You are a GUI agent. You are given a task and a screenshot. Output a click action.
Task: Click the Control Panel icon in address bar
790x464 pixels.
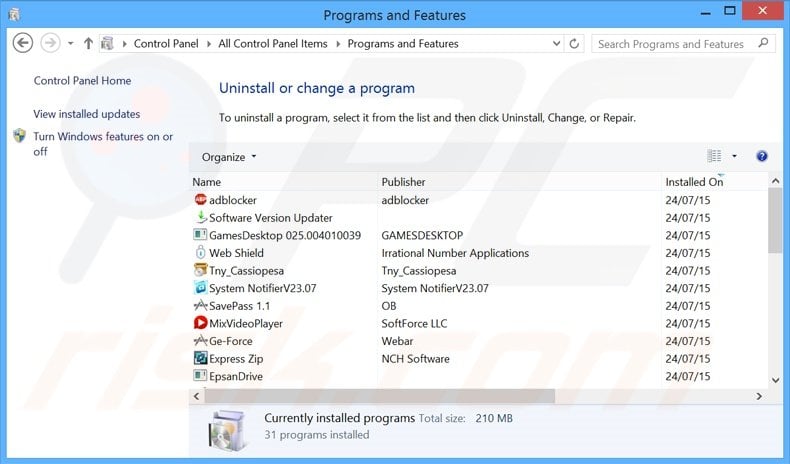107,43
